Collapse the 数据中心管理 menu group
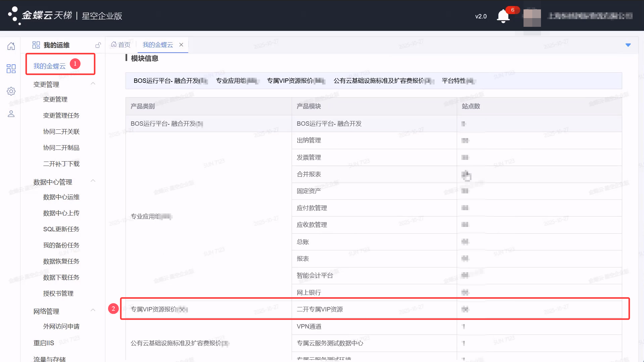Viewport: 644px width, 362px height. click(x=93, y=181)
